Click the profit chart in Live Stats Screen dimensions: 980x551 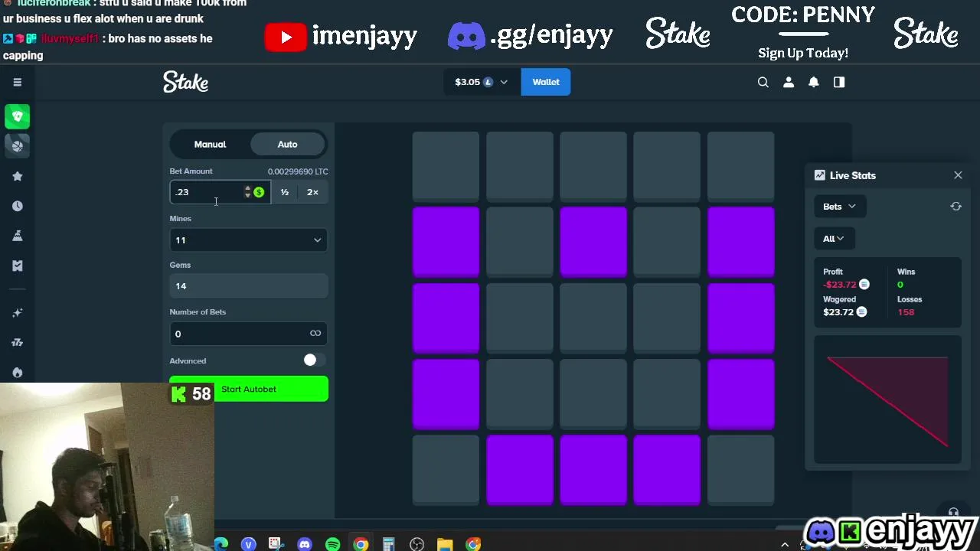(x=887, y=399)
